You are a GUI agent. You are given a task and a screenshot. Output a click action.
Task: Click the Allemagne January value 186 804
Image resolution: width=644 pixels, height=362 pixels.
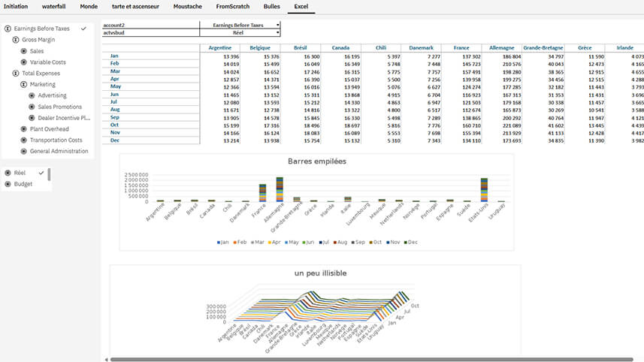coord(511,56)
